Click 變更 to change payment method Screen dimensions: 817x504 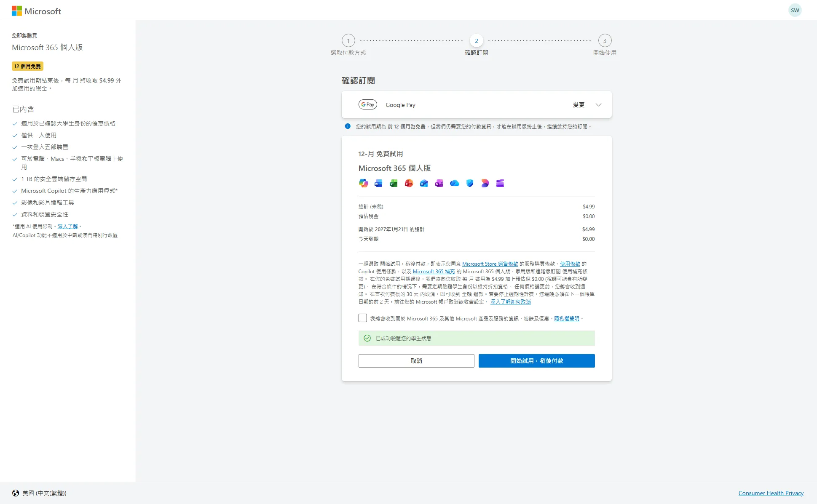tap(579, 105)
